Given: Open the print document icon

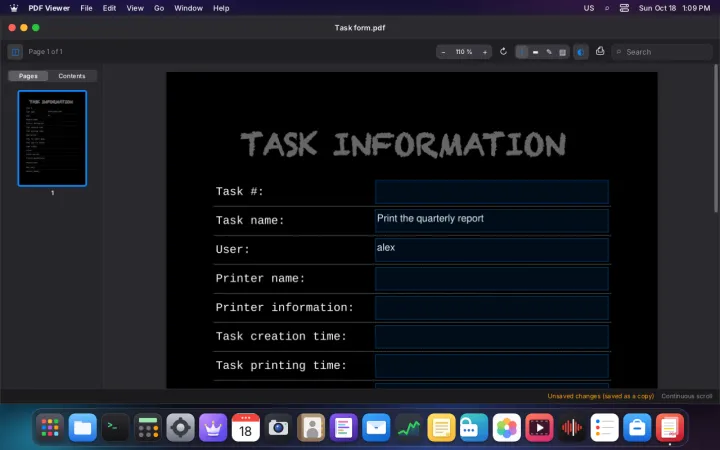Looking at the screenshot, I should pos(600,51).
